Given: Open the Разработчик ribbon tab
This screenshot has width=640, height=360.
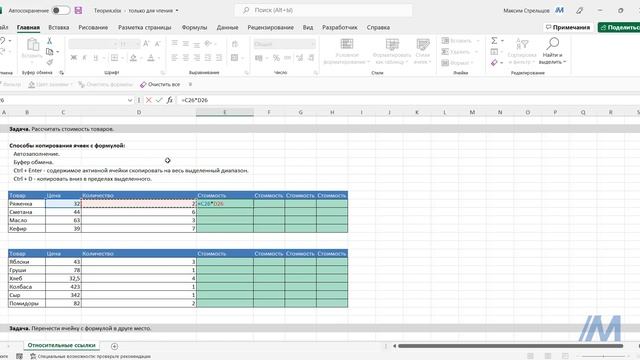Looking at the screenshot, I should [x=340, y=27].
